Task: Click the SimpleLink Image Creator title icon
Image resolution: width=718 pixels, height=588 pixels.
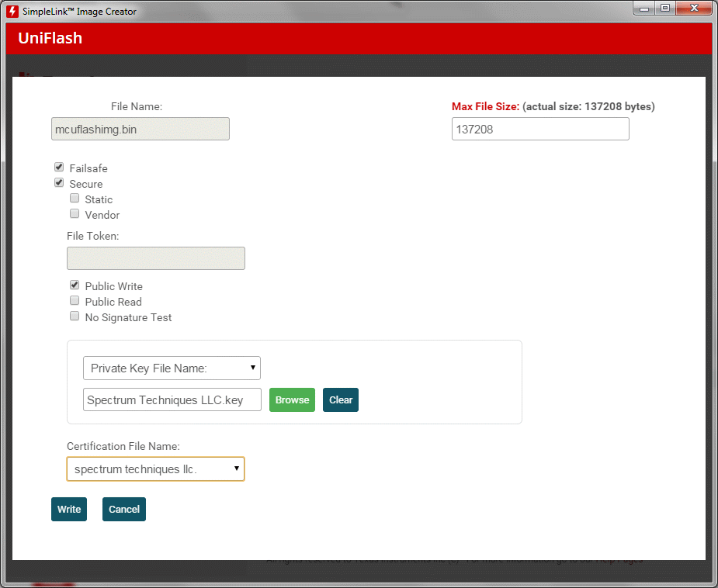Action: (12, 12)
